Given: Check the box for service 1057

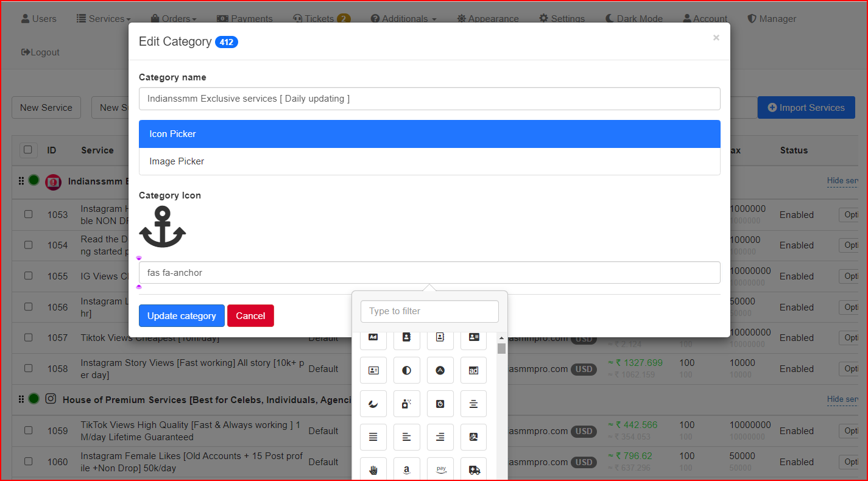Looking at the screenshot, I should click(29, 337).
